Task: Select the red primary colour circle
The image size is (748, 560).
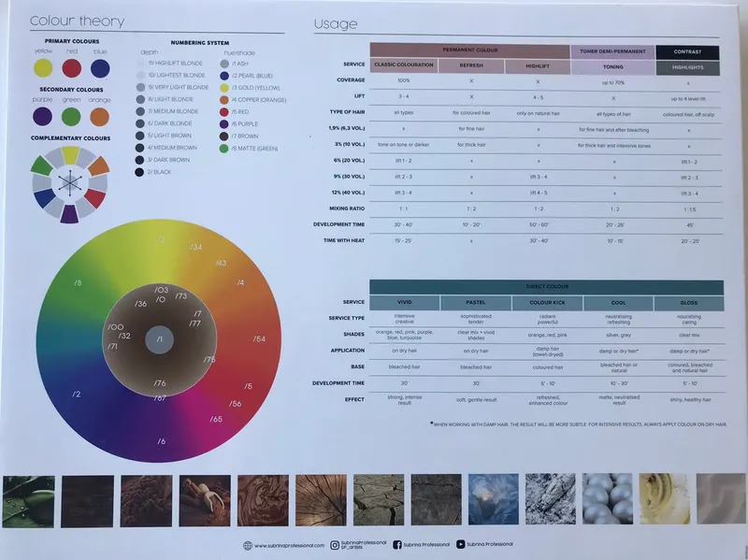Action: 72,68
